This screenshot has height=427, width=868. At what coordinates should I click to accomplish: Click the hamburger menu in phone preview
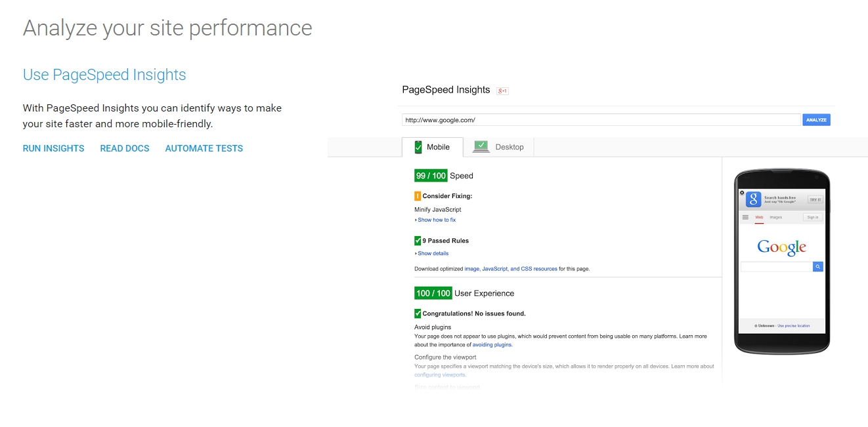745,217
